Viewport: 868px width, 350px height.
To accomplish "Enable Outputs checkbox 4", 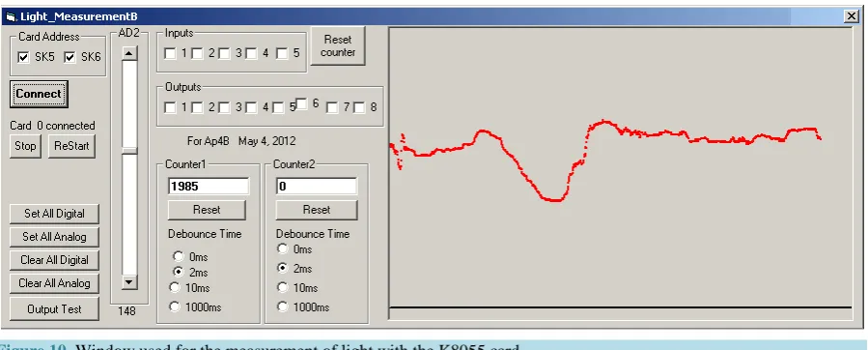I will point(251,107).
